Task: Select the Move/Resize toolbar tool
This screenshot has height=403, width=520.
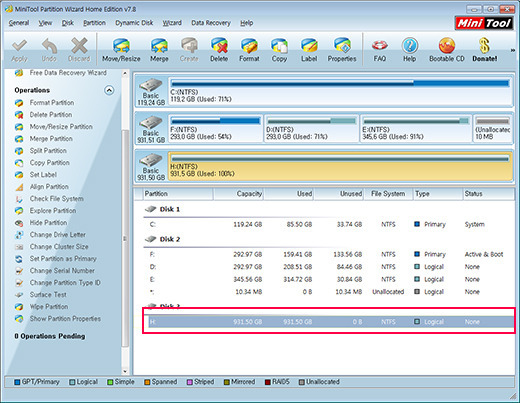Action: pos(121,50)
